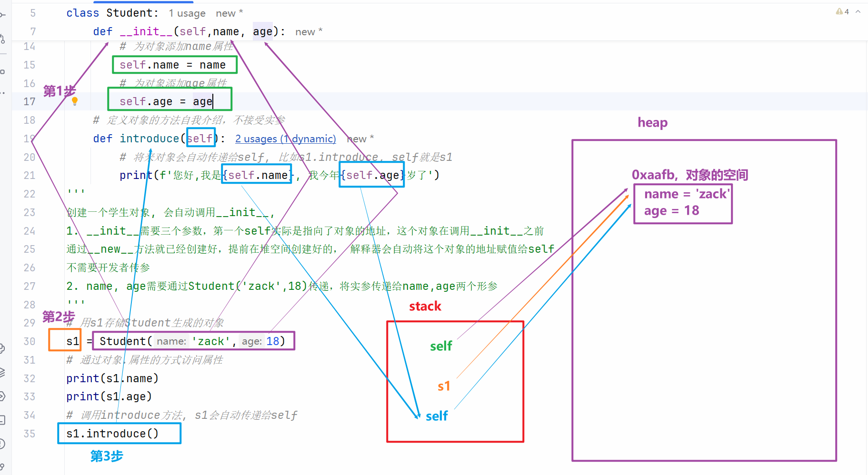Viewport: 868px width, 475px height.
Task: Place cursor on s1.introduce() on line 35
Action: click(112, 434)
